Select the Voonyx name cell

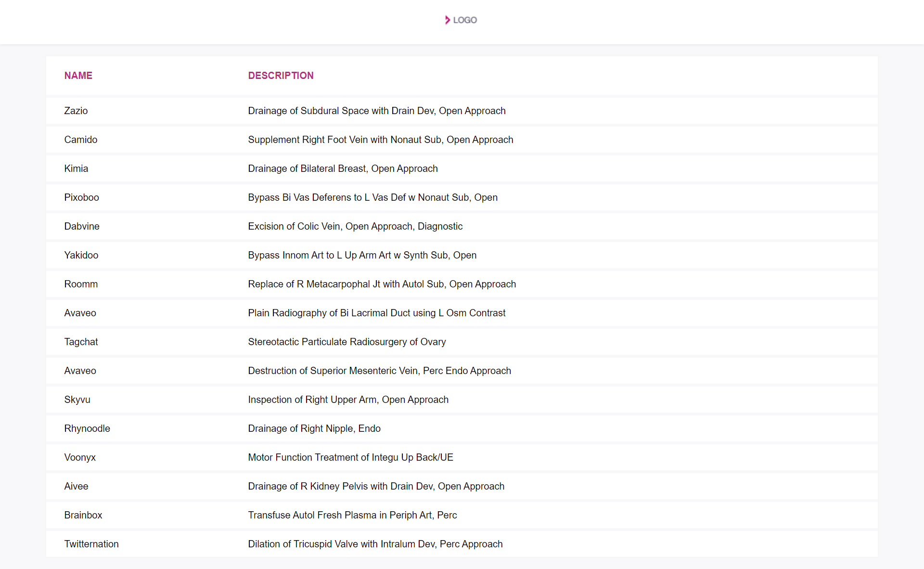point(80,457)
